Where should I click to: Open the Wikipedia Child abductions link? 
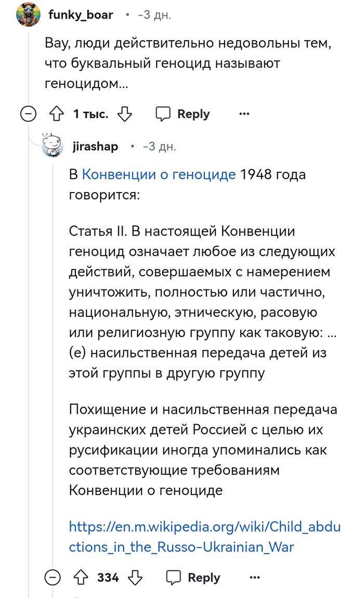pos(204,537)
